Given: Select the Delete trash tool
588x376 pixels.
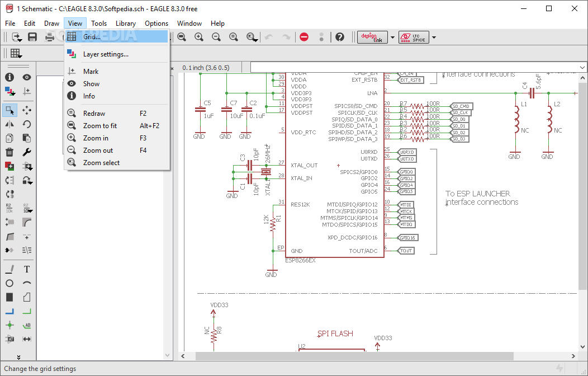Looking at the screenshot, I should click(10, 152).
